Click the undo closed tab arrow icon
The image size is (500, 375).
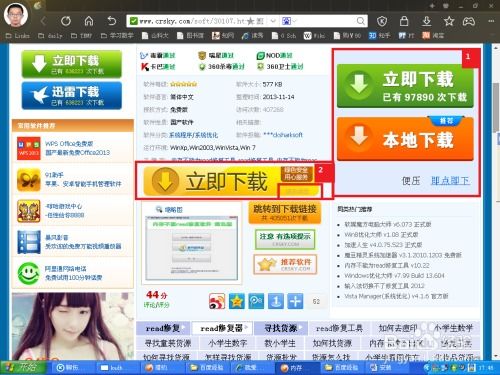[112, 21]
